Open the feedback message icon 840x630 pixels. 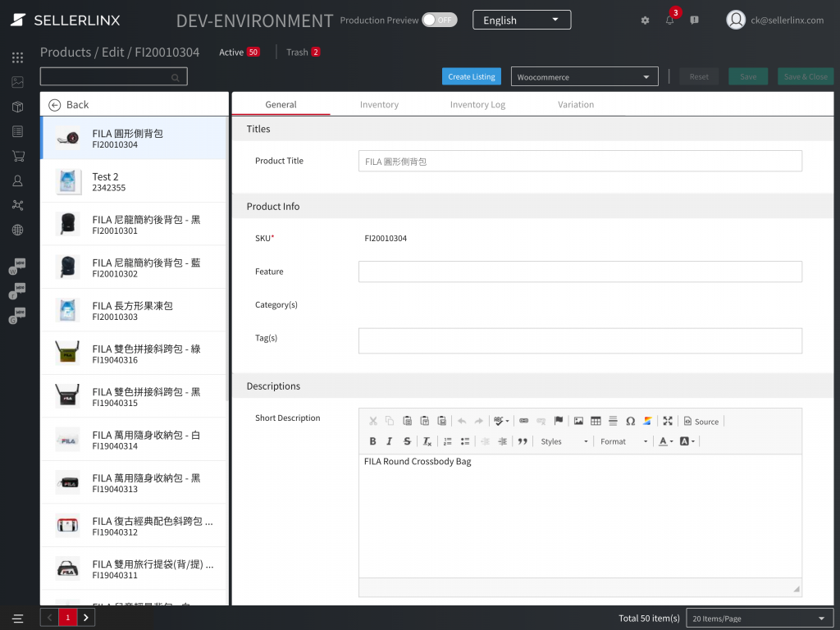694,21
